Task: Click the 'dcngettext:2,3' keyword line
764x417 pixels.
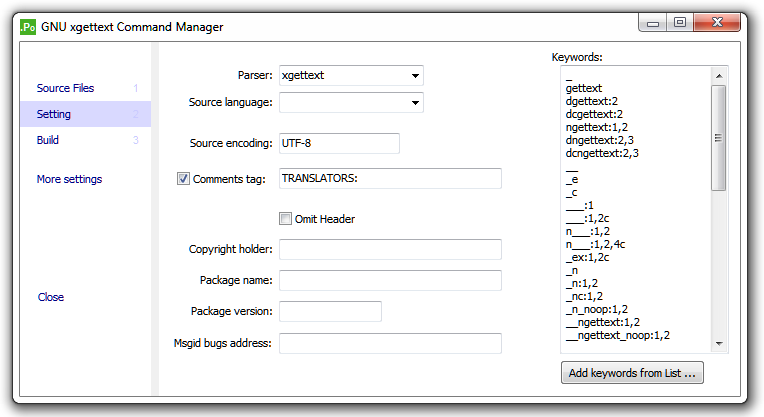Action: click(602, 153)
